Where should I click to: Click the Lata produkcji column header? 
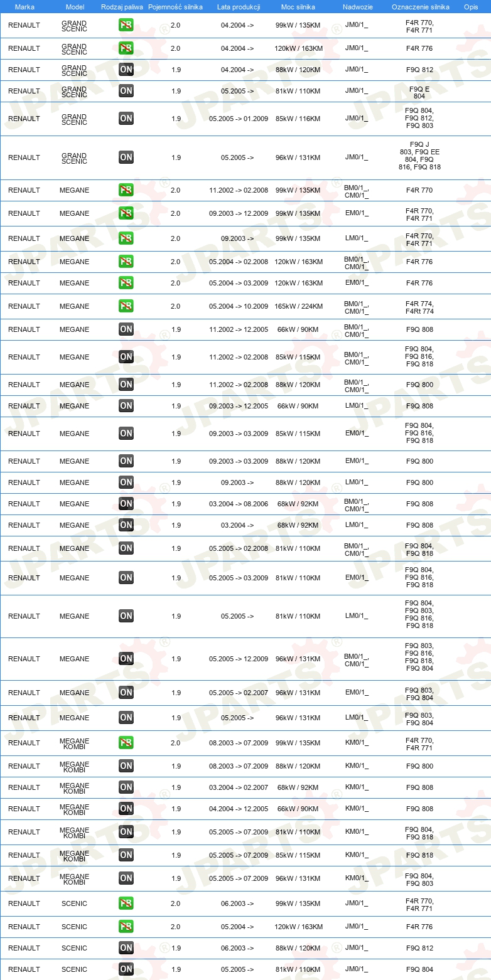click(237, 7)
